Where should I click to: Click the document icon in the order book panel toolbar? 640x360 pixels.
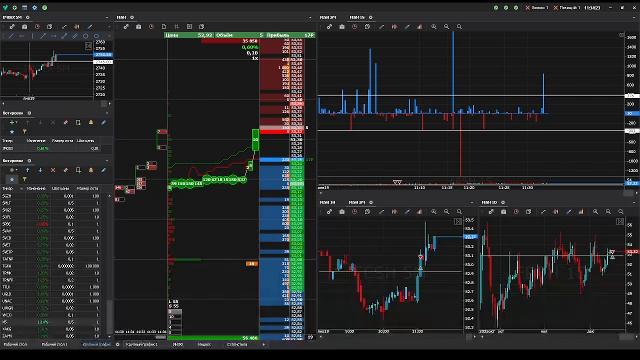click(x=164, y=27)
